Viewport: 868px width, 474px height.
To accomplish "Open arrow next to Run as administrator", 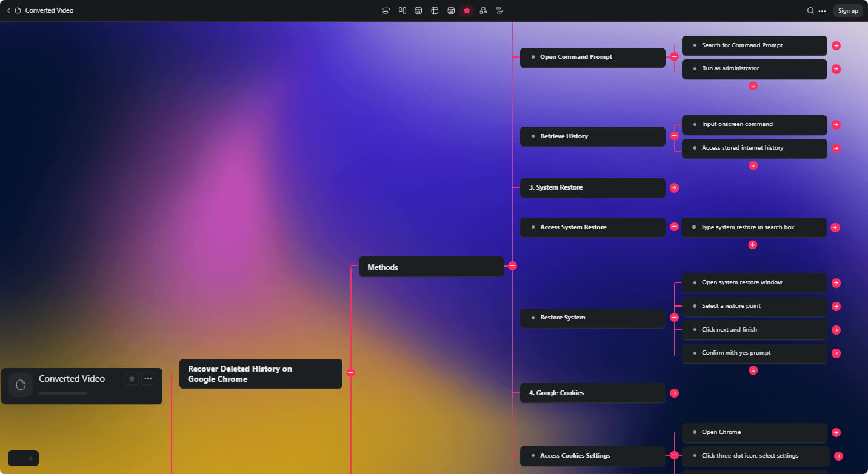I will point(836,69).
